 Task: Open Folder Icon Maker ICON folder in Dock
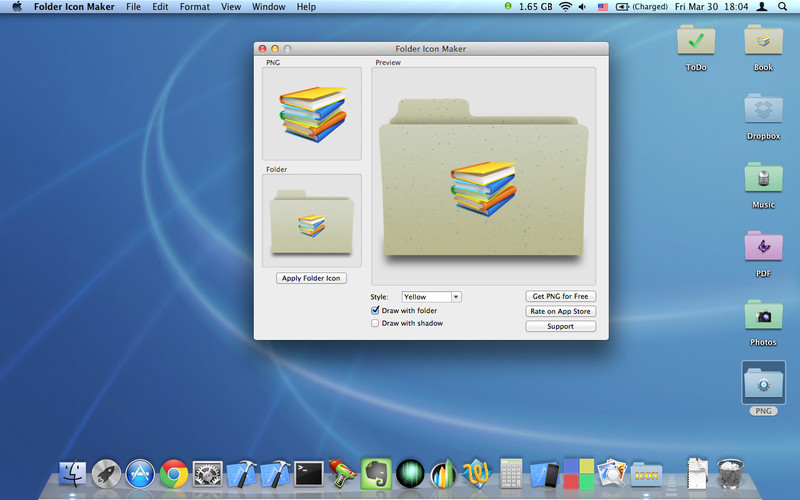[646, 474]
